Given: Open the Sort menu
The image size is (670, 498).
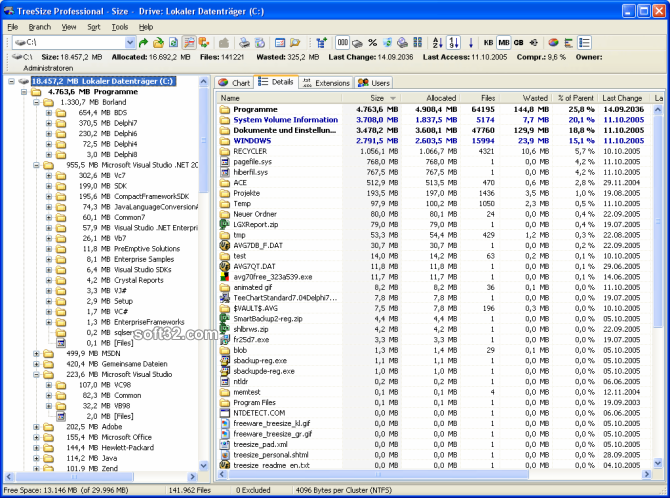Looking at the screenshot, I should coord(94,27).
